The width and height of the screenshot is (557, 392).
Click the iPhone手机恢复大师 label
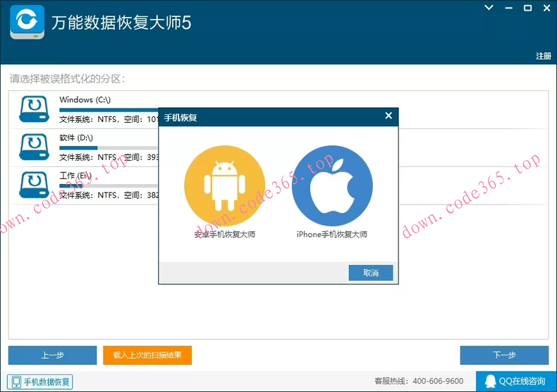tap(332, 234)
